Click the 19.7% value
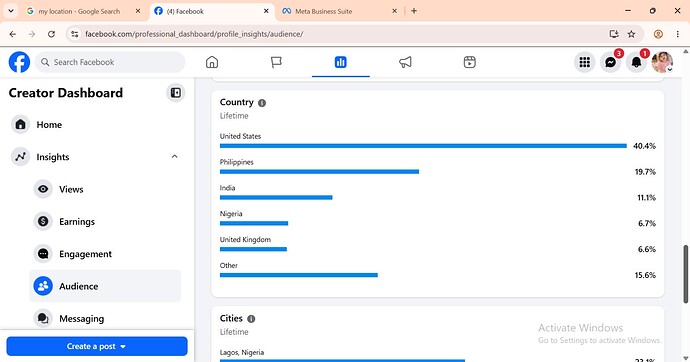 645,172
